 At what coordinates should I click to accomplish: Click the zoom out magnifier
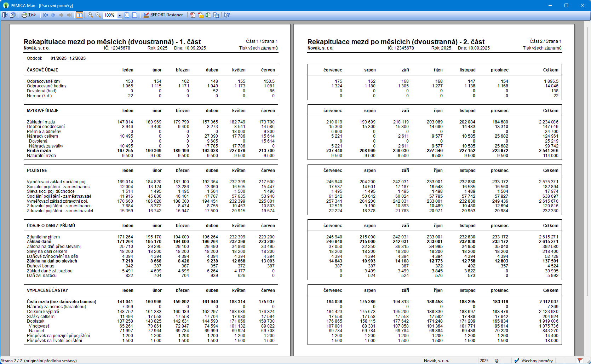click(98, 15)
